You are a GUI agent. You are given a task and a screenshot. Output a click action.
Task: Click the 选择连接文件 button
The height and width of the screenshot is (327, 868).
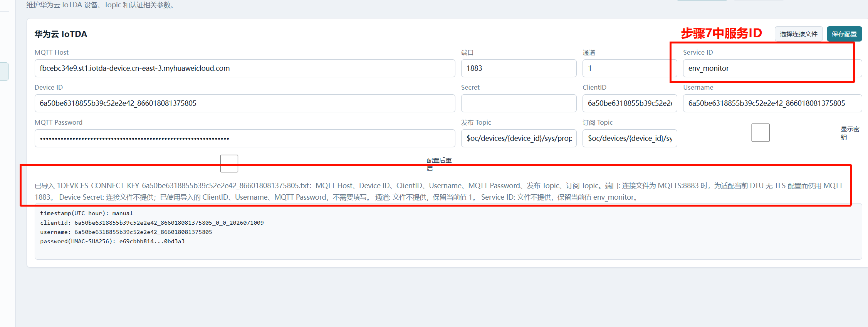799,34
